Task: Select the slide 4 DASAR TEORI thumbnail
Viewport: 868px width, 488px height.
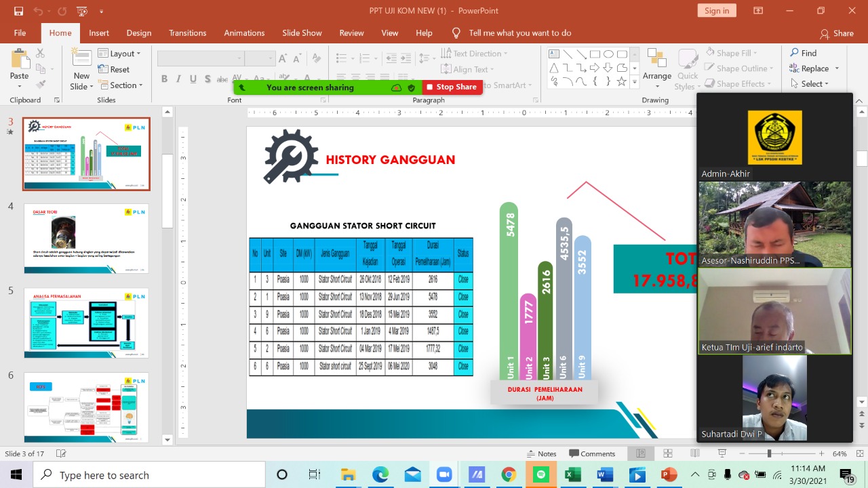Action: [86, 239]
